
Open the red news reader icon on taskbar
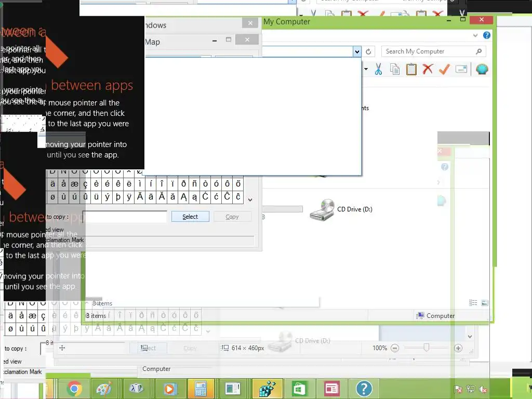331,389
